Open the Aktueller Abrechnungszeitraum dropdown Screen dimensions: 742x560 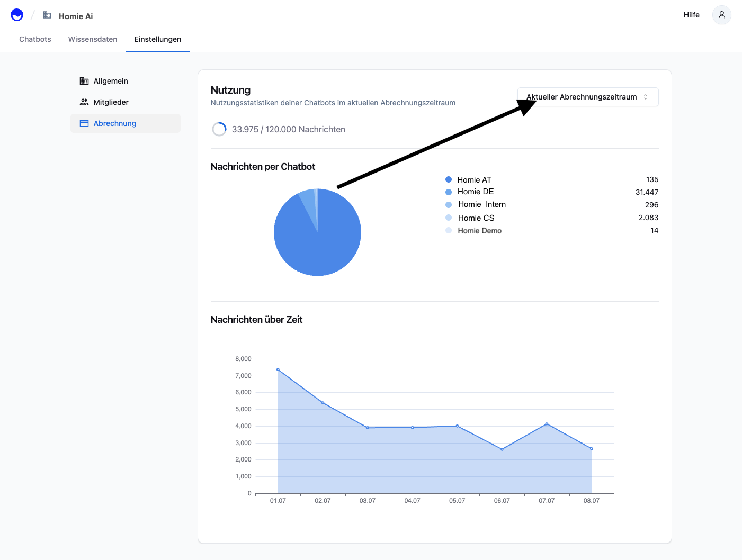(588, 97)
